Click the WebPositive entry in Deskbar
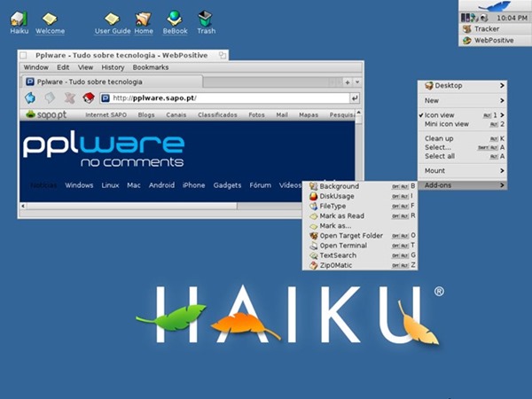 pyautogui.click(x=495, y=41)
